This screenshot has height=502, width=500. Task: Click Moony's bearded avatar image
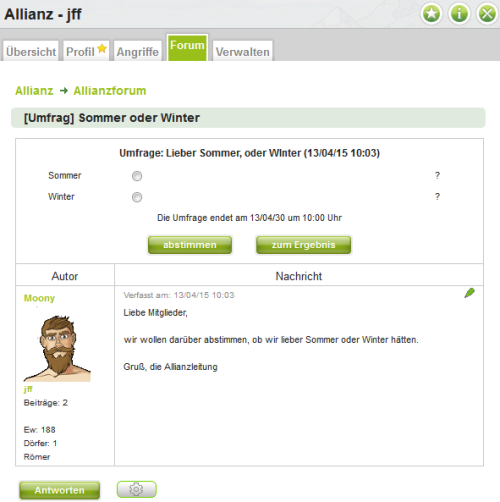(57, 348)
